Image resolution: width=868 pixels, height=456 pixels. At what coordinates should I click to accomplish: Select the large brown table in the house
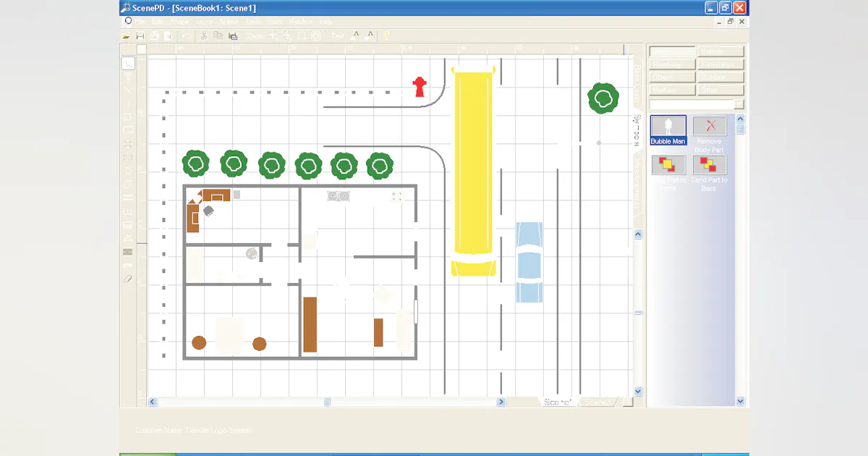(x=310, y=324)
